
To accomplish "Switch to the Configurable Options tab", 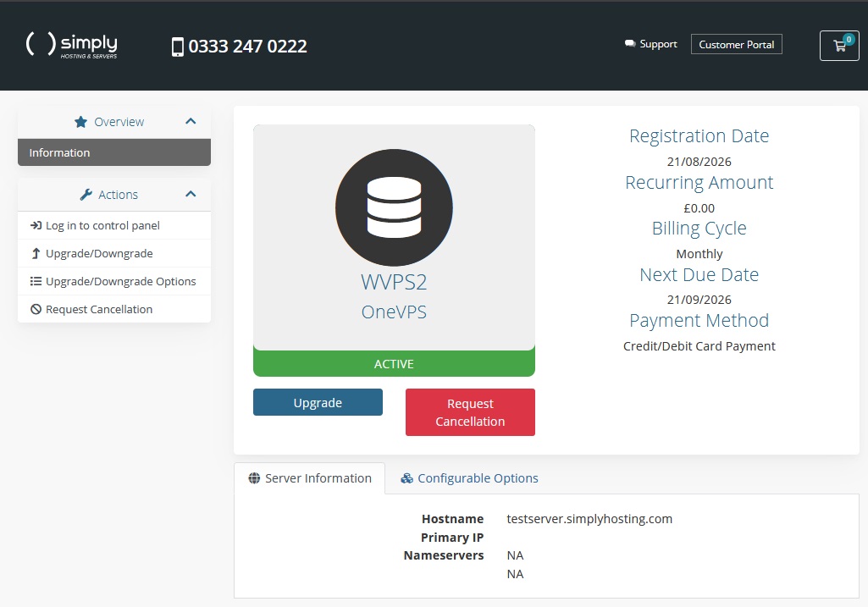I will click(x=469, y=478).
